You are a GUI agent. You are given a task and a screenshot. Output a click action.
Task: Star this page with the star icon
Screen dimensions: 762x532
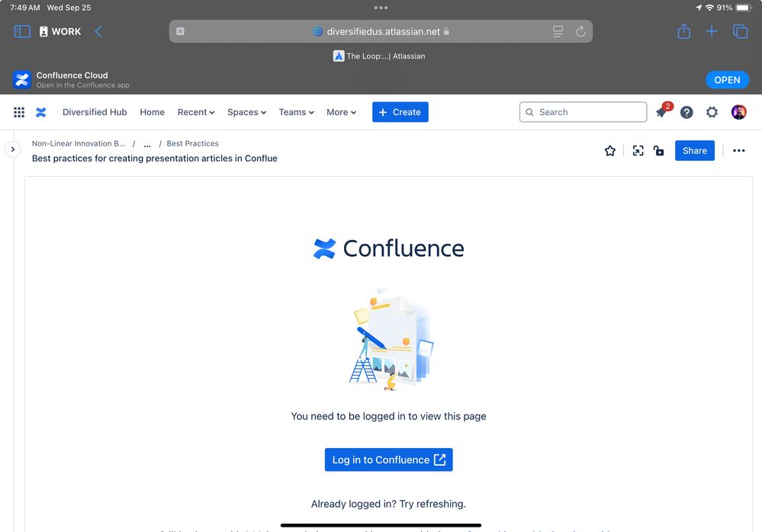(x=610, y=151)
